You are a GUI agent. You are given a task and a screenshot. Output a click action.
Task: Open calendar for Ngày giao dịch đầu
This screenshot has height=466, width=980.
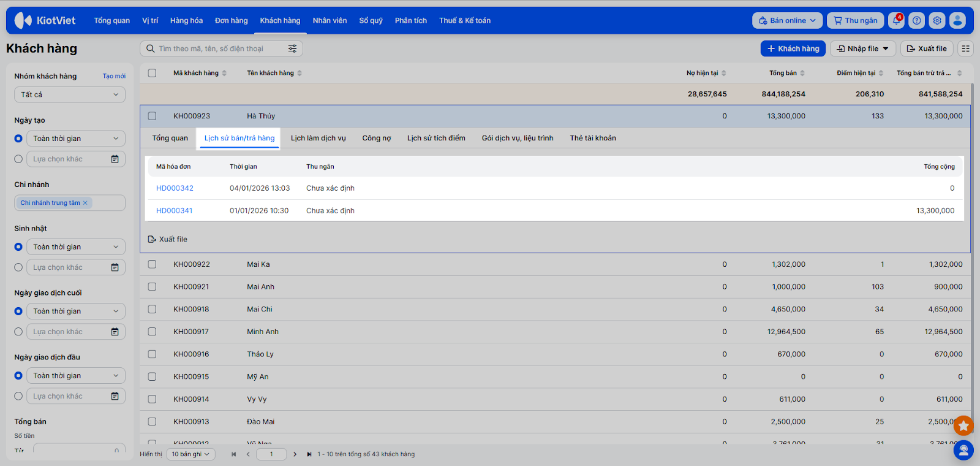point(115,396)
